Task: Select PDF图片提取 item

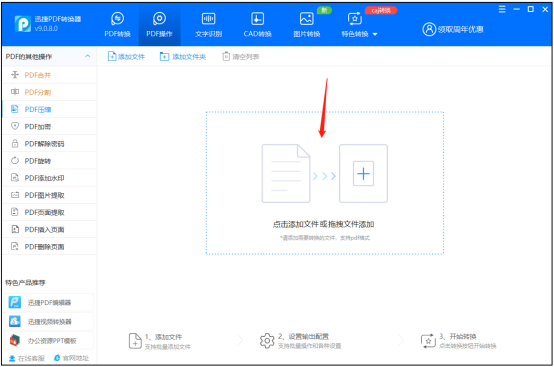Action: [x=49, y=195]
